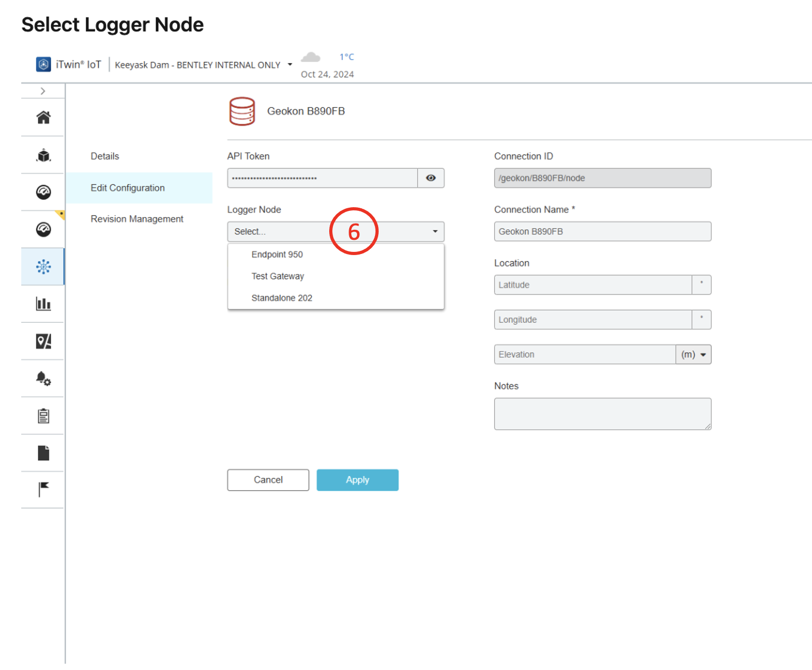Open the bell alarm settings icon
This screenshot has width=812, height=670.
[x=44, y=378]
